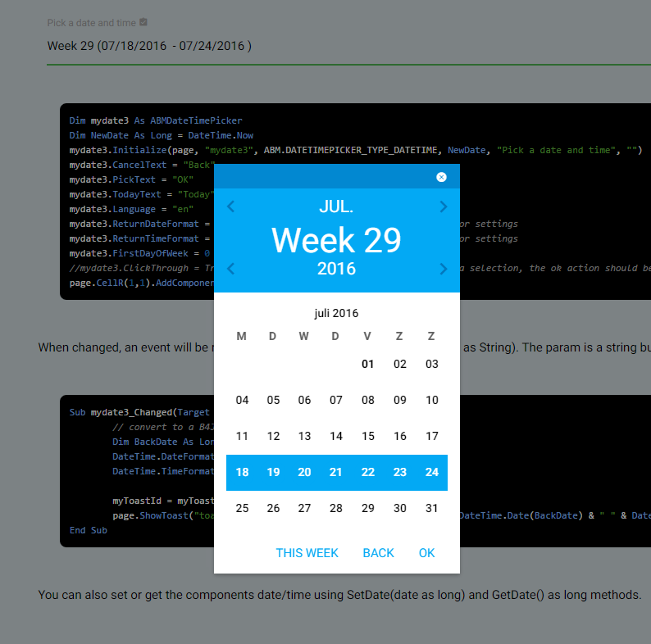
Task: Go to next year using right chevron
Action: [x=444, y=269]
